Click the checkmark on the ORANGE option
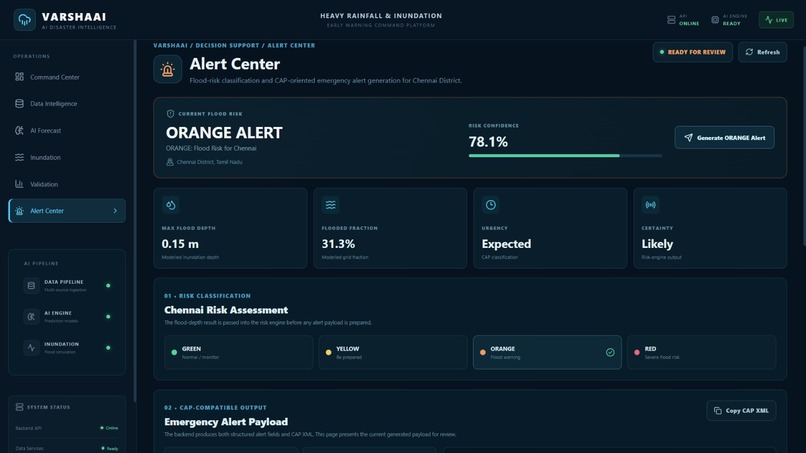Screen dimensions: 806x453 click(x=610, y=352)
